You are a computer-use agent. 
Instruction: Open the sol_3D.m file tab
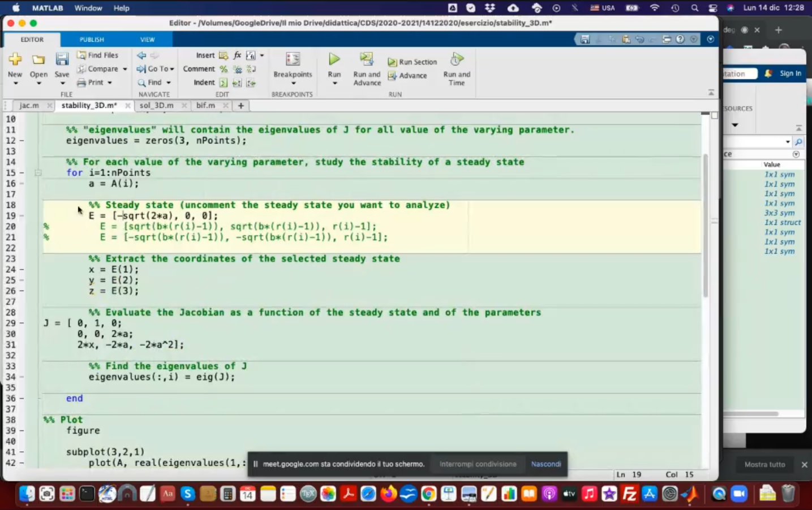[x=156, y=106]
